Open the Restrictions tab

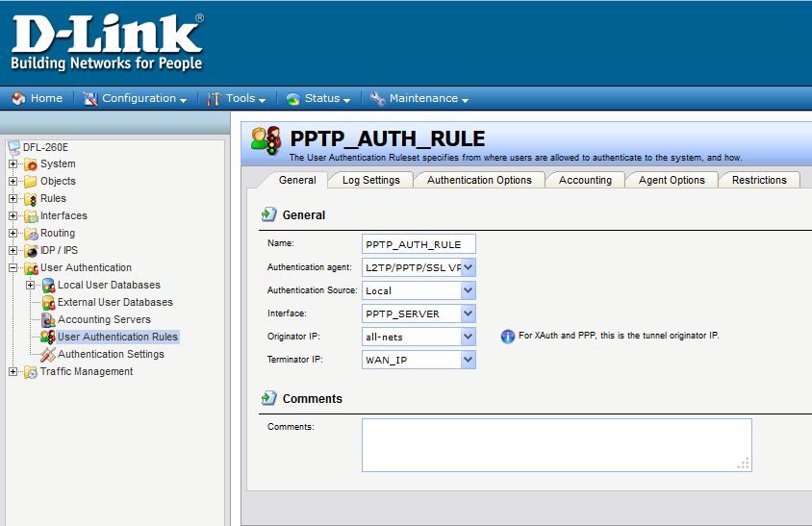pyautogui.click(x=759, y=180)
